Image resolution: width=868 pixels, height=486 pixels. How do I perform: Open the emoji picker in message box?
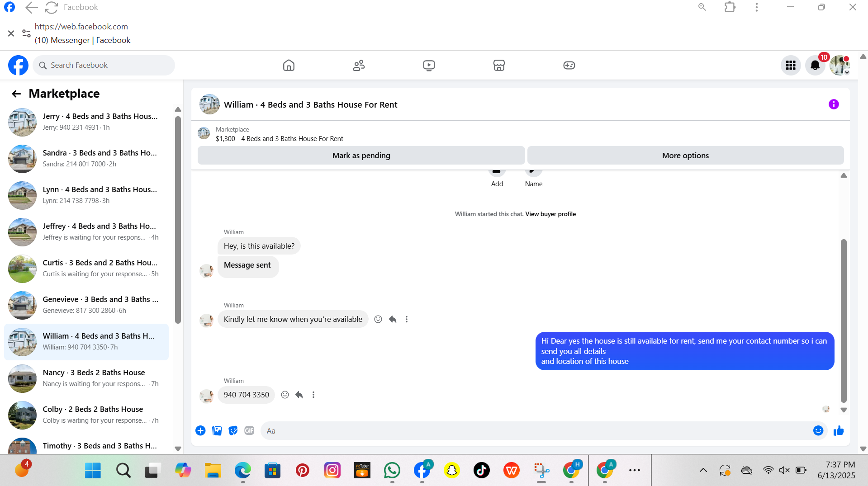pos(818,431)
